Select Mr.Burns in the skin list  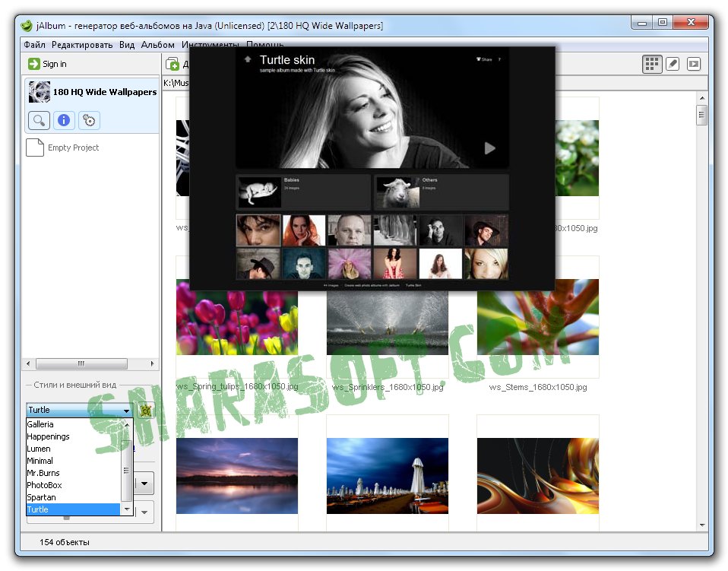click(x=74, y=472)
